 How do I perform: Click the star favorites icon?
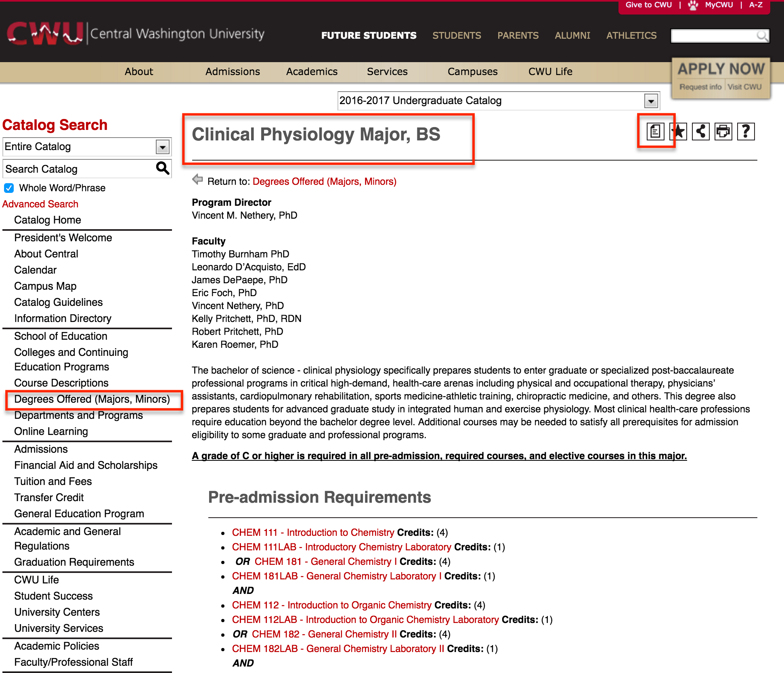[x=678, y=132]
